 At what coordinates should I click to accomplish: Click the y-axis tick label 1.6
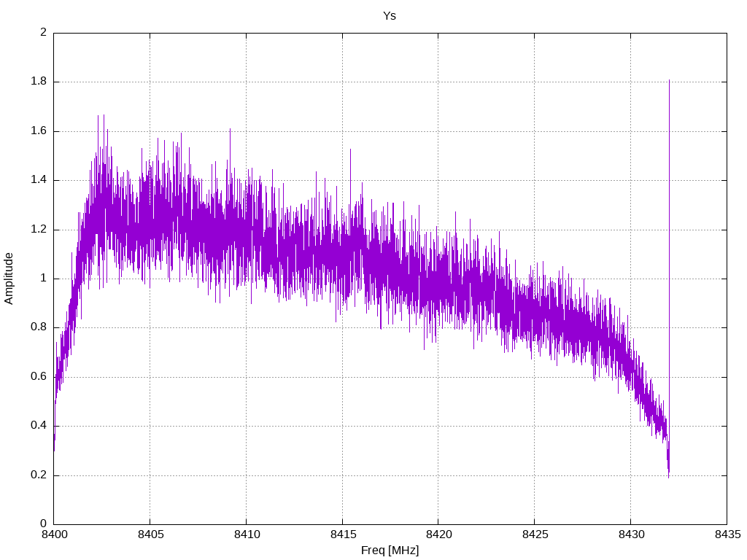point(39,131)
